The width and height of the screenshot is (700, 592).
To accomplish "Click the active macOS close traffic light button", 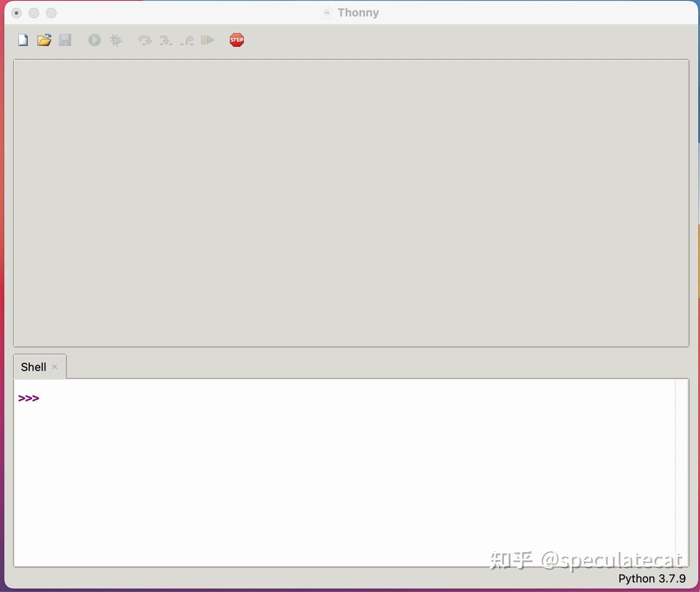I will (16, 13).
